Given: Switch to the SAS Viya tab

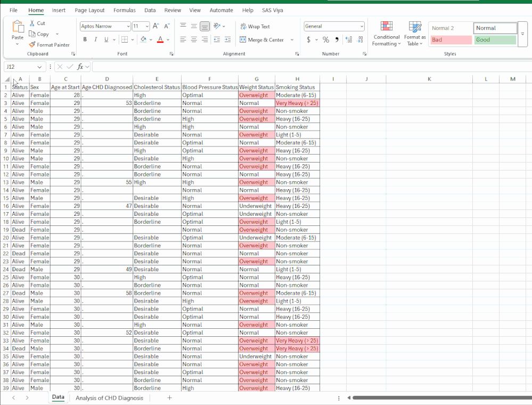Looking at the screenshot, I should point(273,10).
